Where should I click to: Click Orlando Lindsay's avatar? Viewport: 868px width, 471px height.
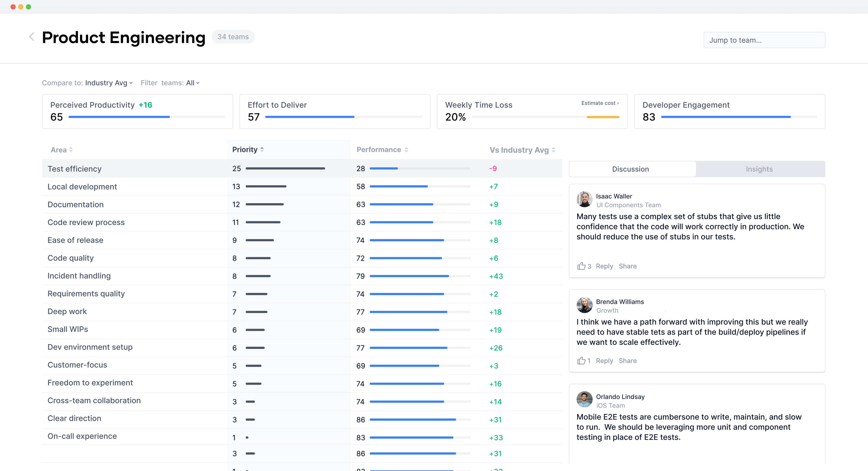pyautogui.click(x=584, y=400)
